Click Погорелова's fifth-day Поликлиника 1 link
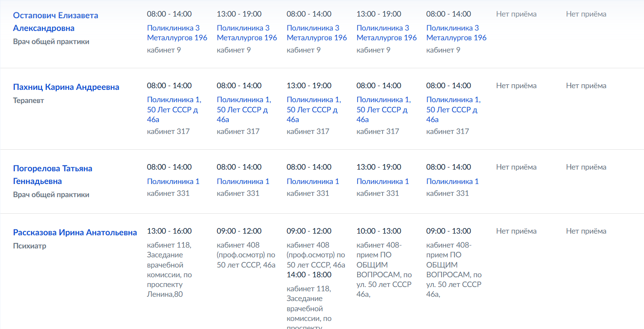 point(452,181)
